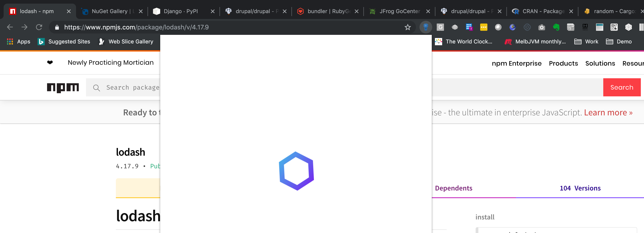Click the white flower extension icon
This screenshot has width=644, height=233.
pyautogui.click(x=629, y=27)
